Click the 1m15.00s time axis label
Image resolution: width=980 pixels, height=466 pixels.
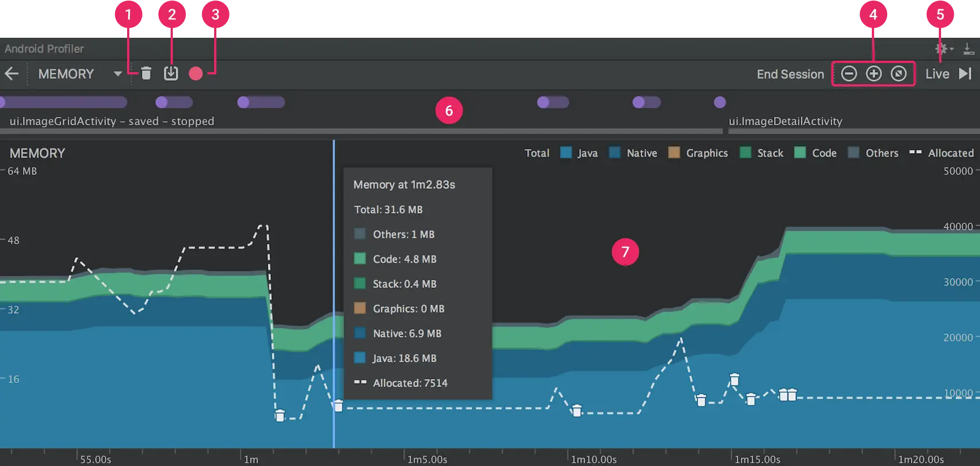tap(757, 459)
